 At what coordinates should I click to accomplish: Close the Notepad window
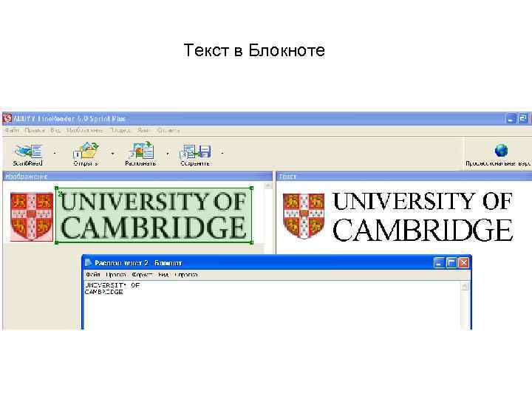pos(464,262)
